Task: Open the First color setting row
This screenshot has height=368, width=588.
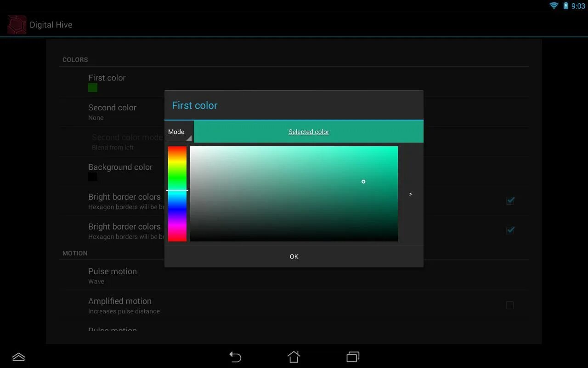Action: 294,82
